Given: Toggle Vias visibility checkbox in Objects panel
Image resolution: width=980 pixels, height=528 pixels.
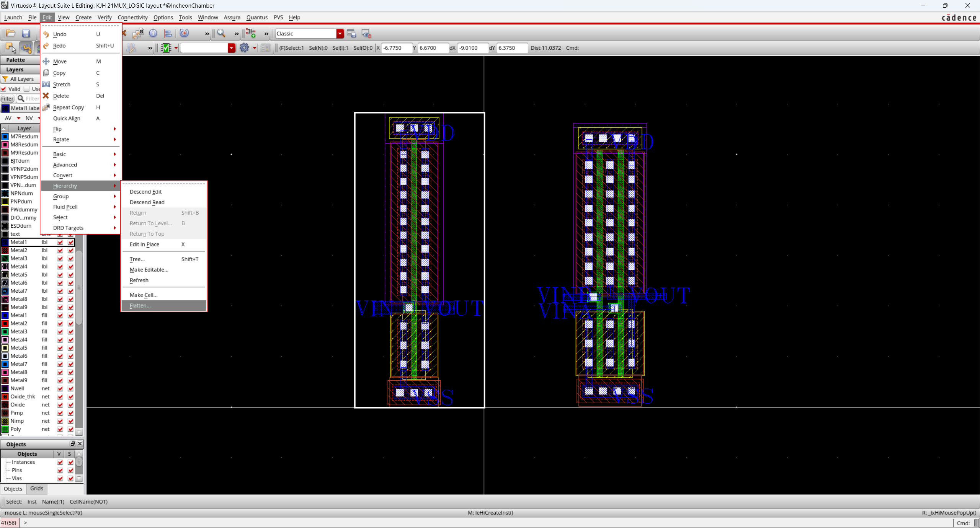Looking at the screenshot, I should click(60, 478).
